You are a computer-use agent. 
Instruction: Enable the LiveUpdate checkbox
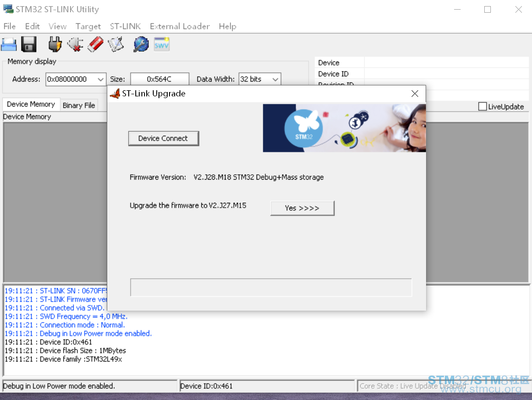483,106
